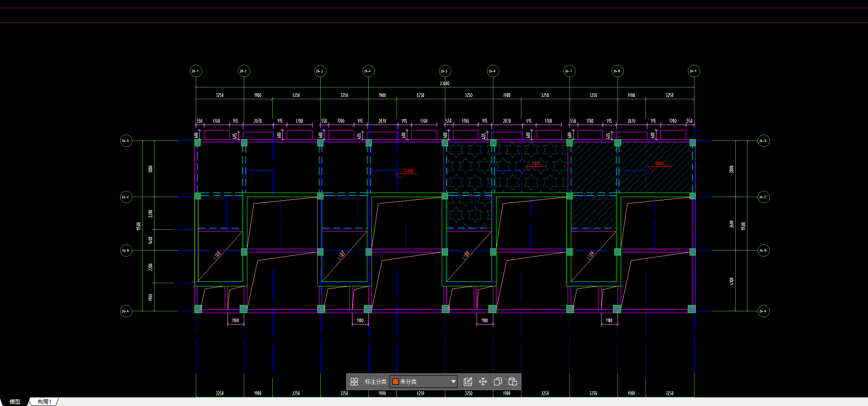Click the paste clipboard icon
The height and width of the screenshot is (406, 868).
tap(513, 382)
